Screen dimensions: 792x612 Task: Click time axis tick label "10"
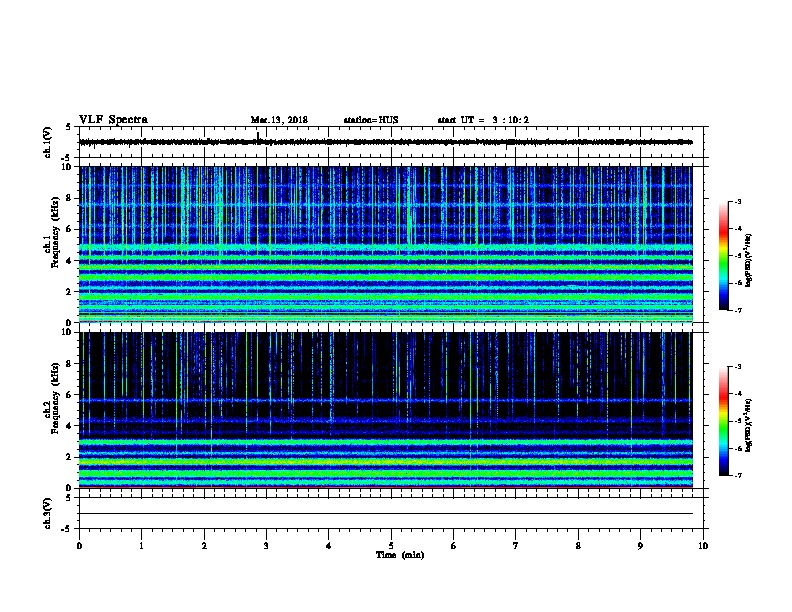[x=703, y=546]
